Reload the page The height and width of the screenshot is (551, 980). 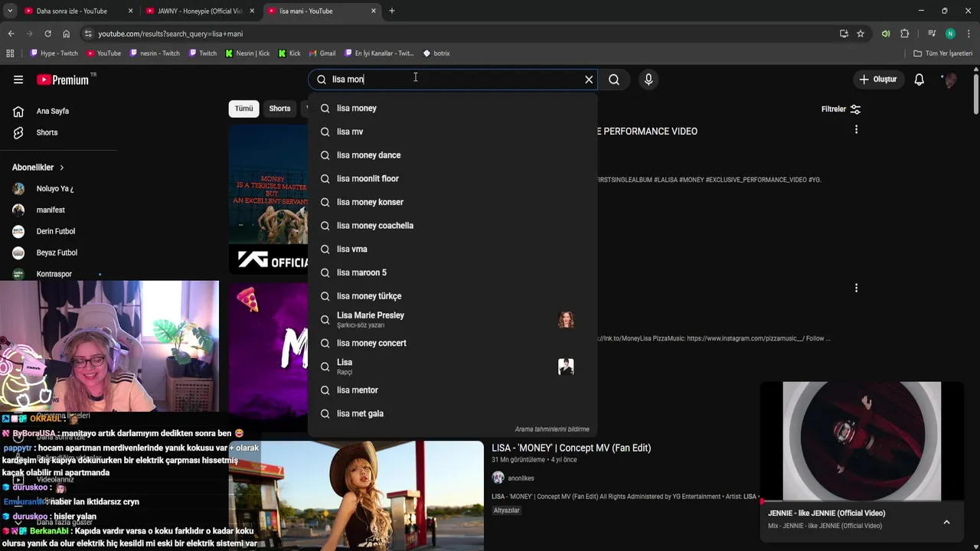47,34
